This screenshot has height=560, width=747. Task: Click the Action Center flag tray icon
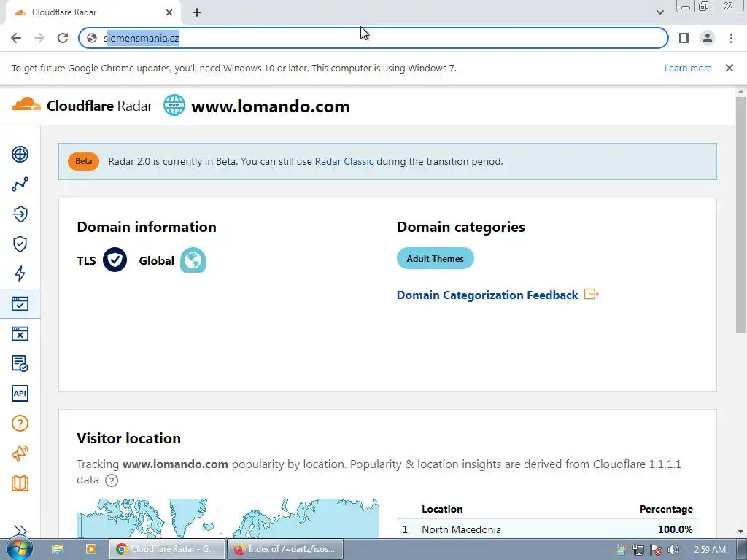[656, 550]
